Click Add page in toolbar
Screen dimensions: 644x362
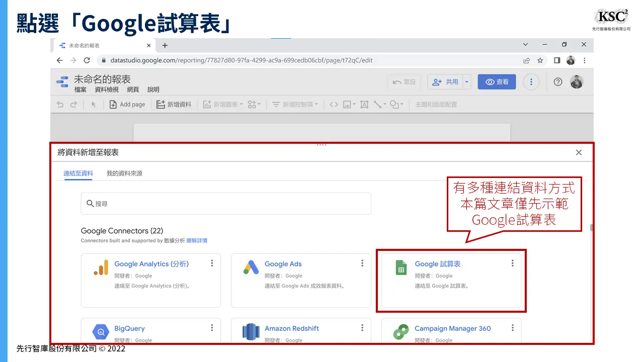(x=127, y=105)
